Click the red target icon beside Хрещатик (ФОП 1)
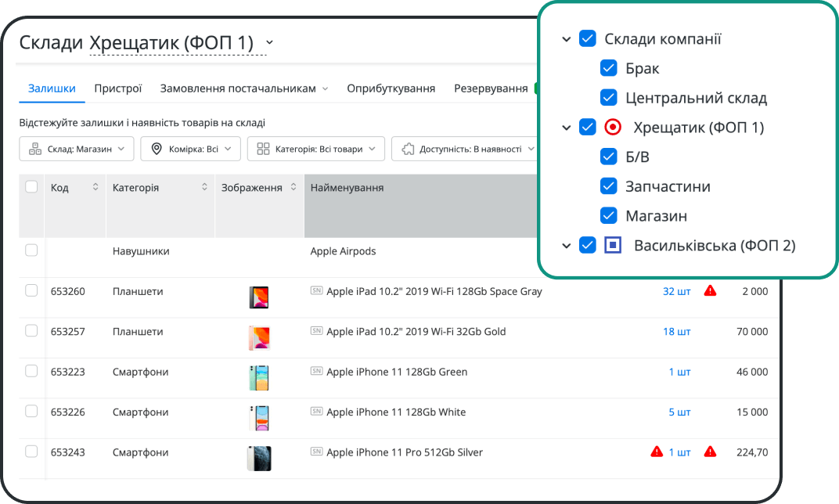839x504 pixels. point(614,128)
